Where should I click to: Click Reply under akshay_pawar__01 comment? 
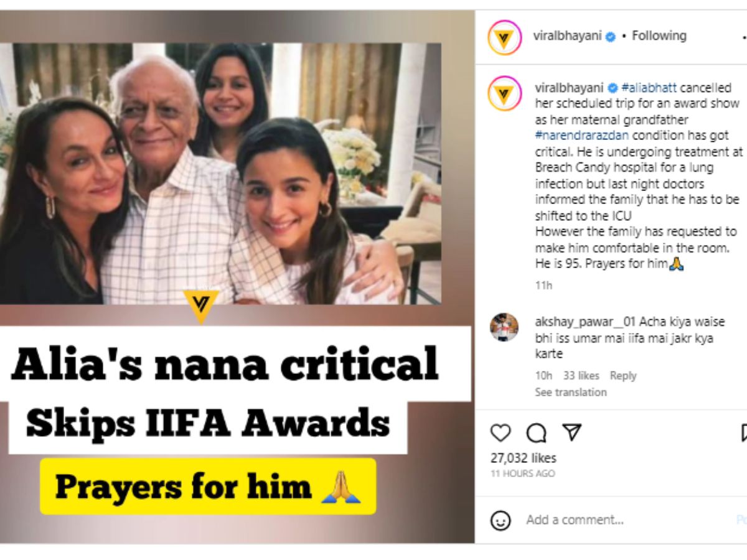pyautogui.click(x=623, y=376)
